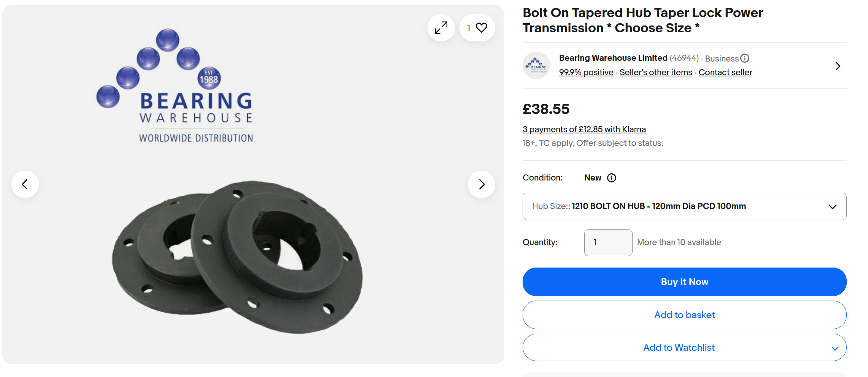
Task: Expand product image to full screen
Action: pos(441,28)
